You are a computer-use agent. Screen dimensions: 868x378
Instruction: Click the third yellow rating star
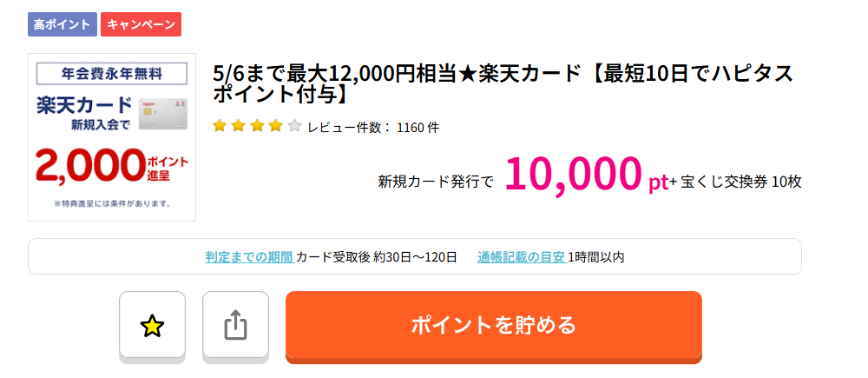pos(258,126)
